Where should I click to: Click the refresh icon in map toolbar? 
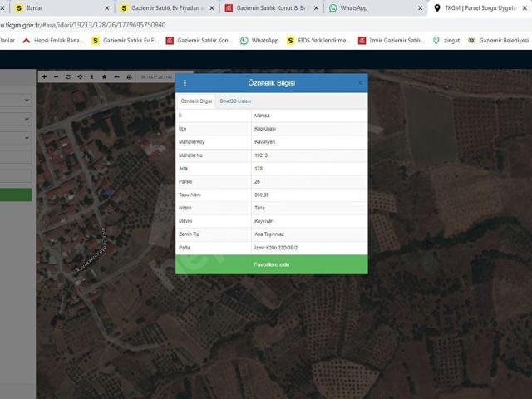coord(68,77)
